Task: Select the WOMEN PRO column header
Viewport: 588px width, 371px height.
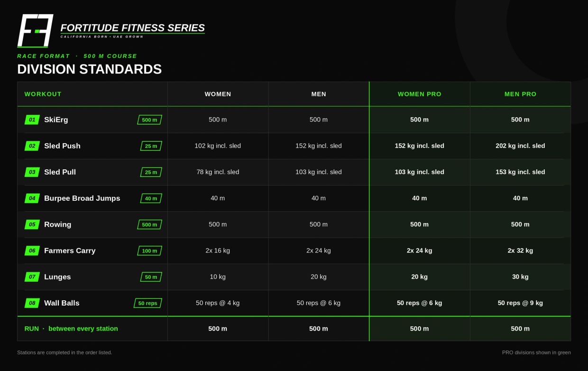Action: (x=420, y=94)
